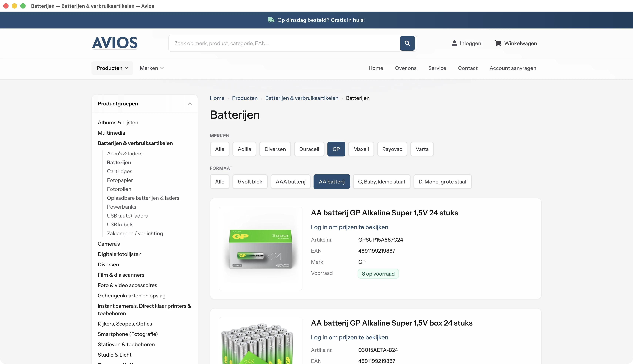
Task: Click the search input field
Action: tap(284, 43)
